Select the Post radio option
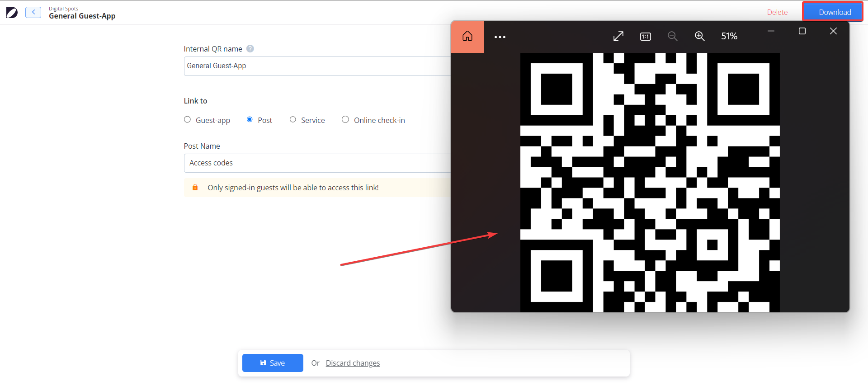Screen dimensions: 868x386 pos(250,119)
